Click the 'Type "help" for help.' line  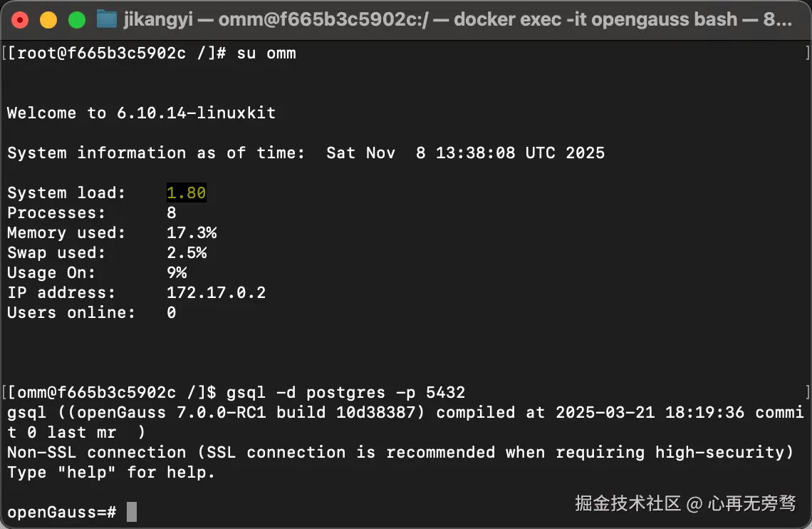click(x=111, y=472)
